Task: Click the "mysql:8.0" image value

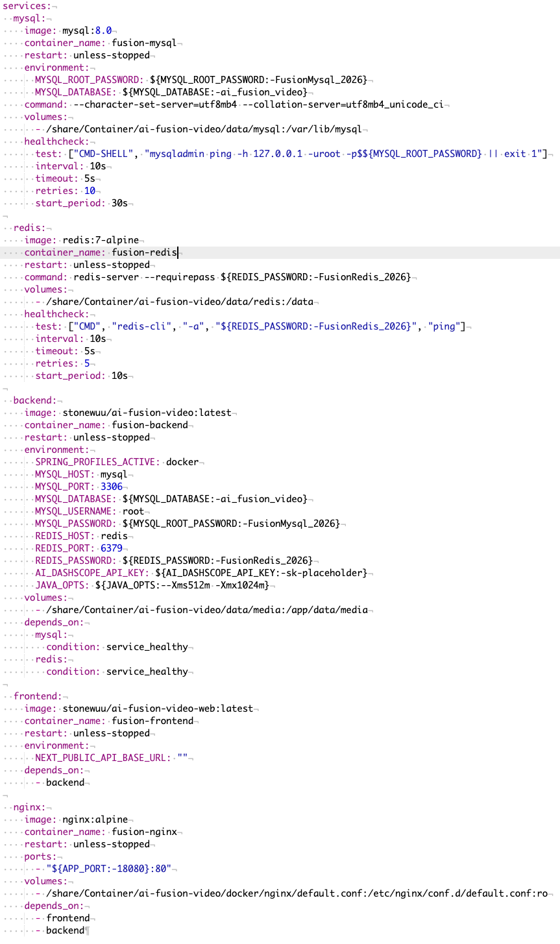Action: 87,30
